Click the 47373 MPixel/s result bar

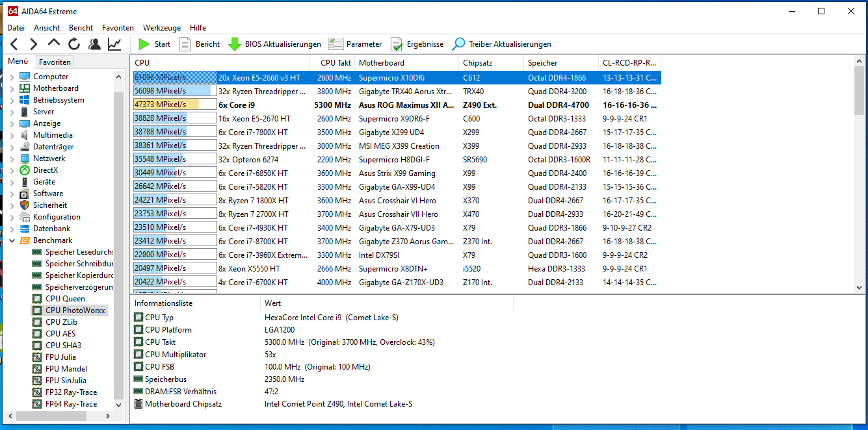click(x=175, y=105)
